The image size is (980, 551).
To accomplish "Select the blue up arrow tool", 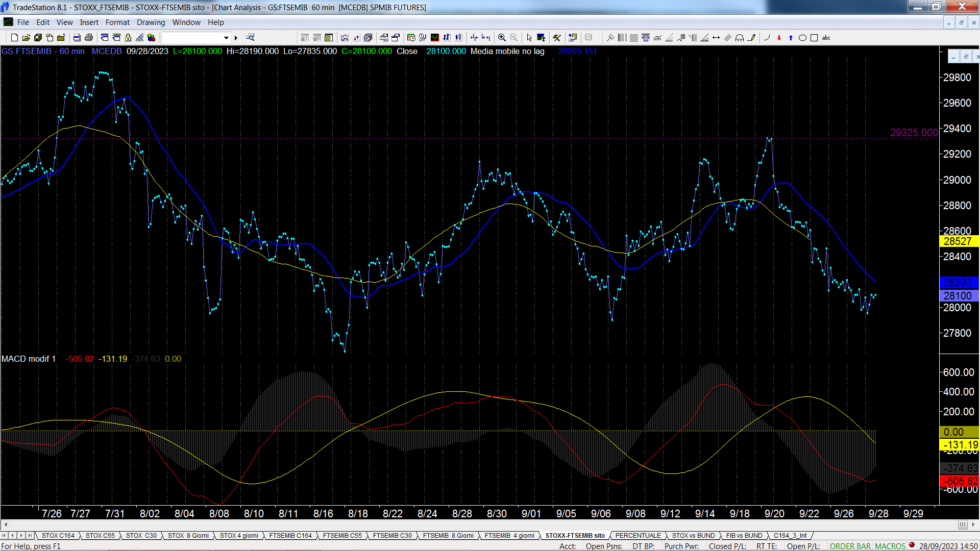I will pyautogui.click(x=791, y=37).
